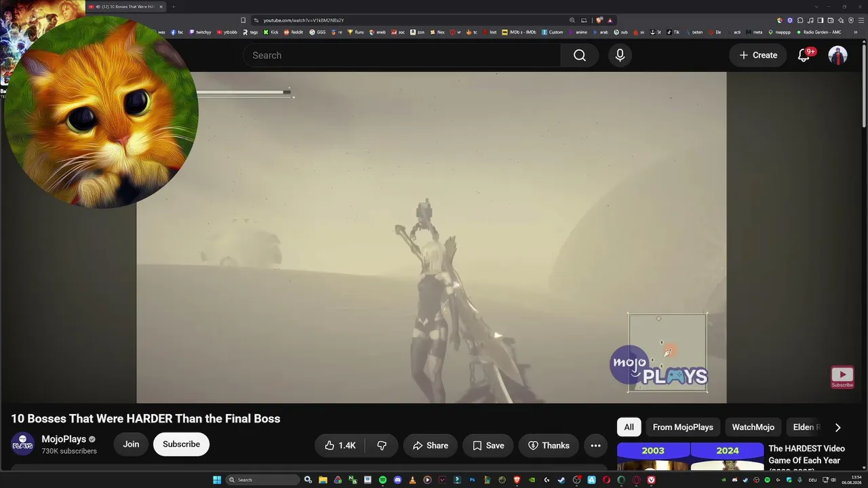The width and height of the screenshot is (868, 488).
Task: Open Discord from the taskbar
Action: click(397, 480)
